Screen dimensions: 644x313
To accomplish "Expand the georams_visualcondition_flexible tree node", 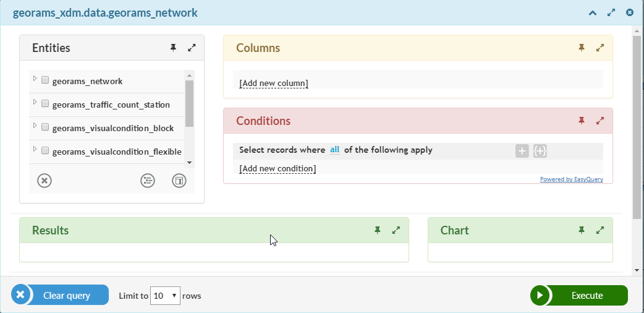I will [x=35, y=149].
